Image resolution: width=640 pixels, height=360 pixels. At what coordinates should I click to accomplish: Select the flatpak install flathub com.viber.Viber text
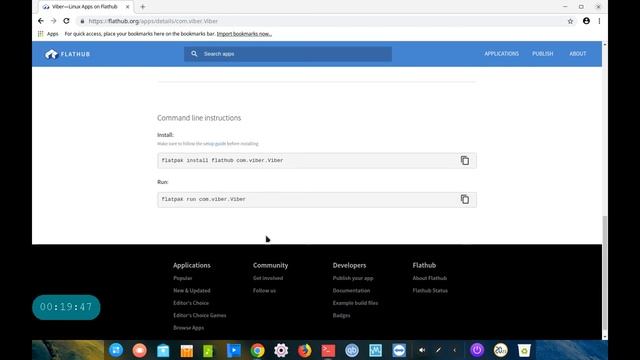pos(222,160)
